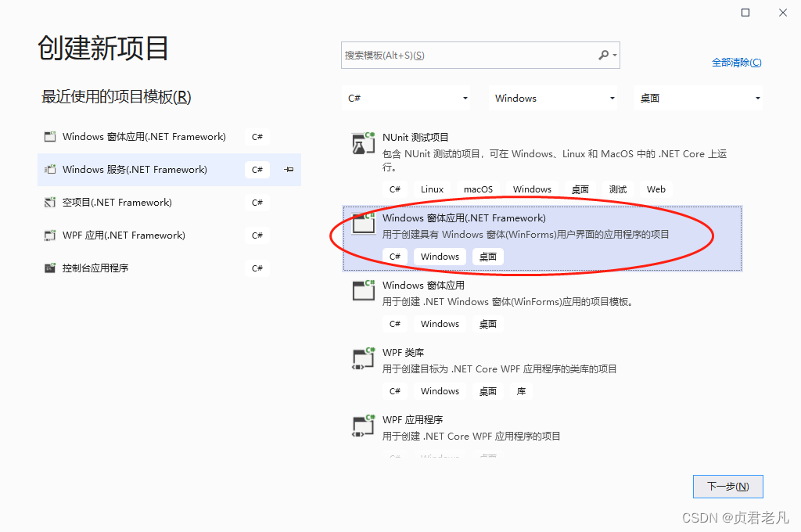Pin the Windows 服务 recent template
801x532 pixels.
click(289, 169)
